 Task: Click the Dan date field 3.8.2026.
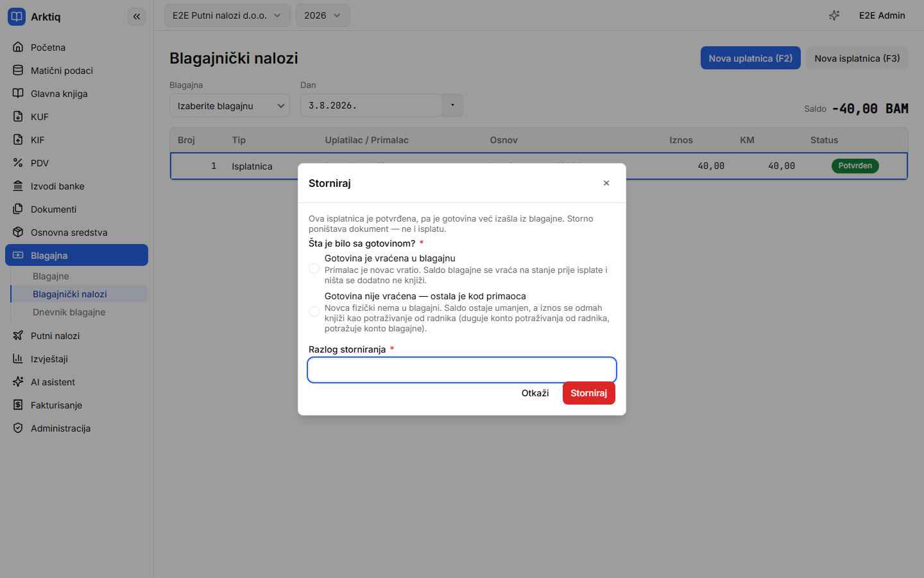371,105
